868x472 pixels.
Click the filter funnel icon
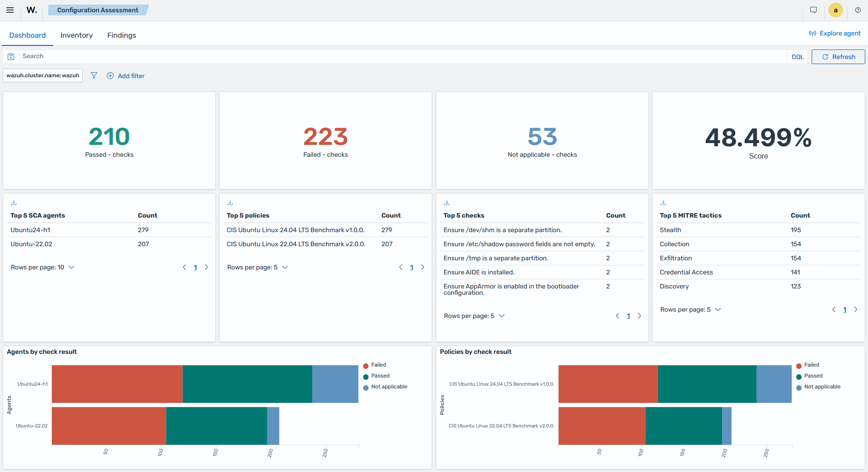[x=94, y=75]
